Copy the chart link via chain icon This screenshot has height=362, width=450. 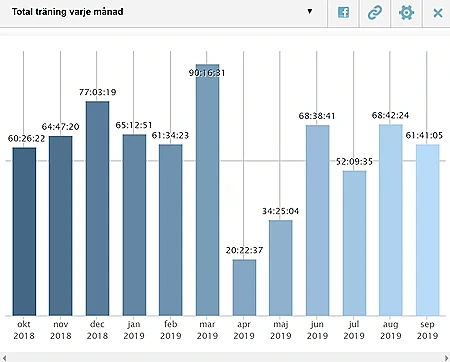click(x=375, y=13)
